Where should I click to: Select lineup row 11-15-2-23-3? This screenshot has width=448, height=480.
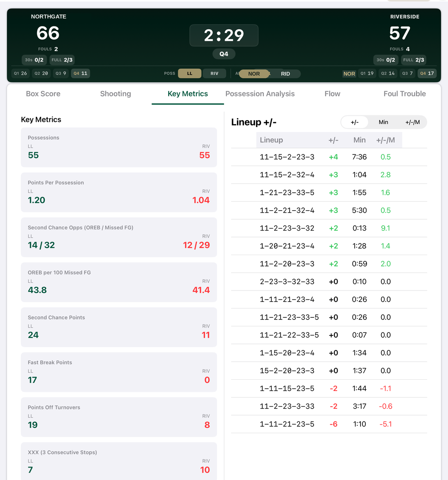tap(329, 157)
